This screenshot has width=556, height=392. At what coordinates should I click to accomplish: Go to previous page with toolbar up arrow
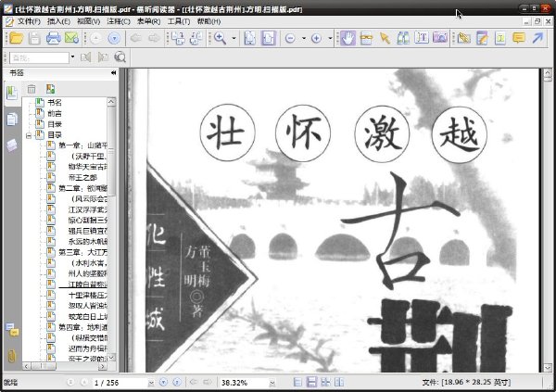(95, 38)
